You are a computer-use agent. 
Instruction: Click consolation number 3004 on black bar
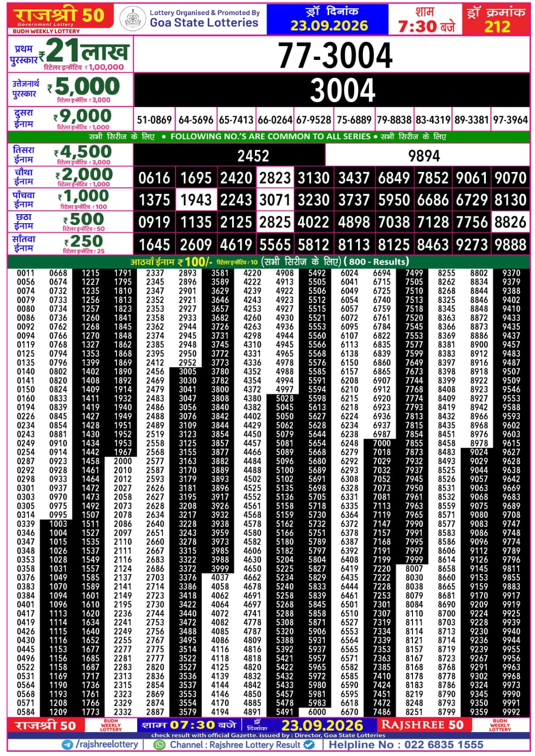coord(342,90)
